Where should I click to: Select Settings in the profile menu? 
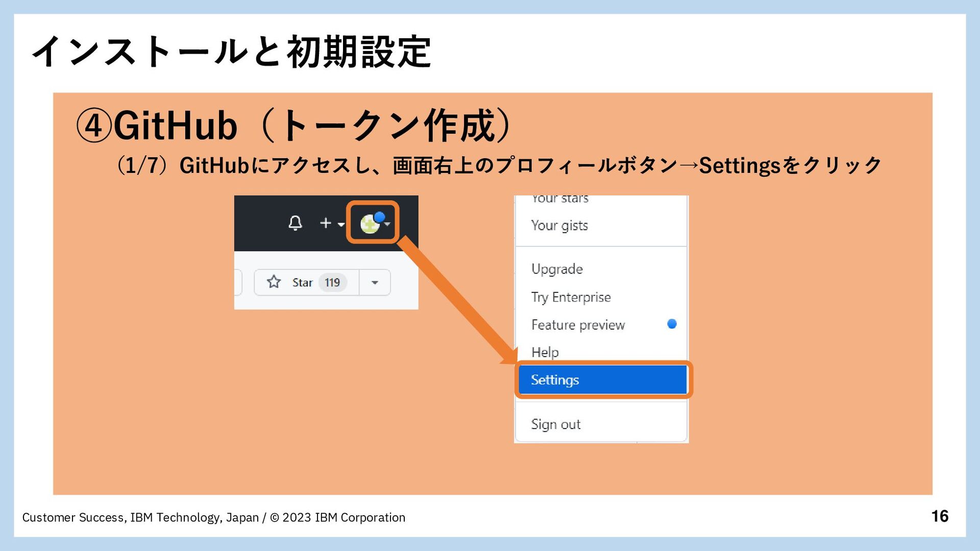tap(602, 380)
